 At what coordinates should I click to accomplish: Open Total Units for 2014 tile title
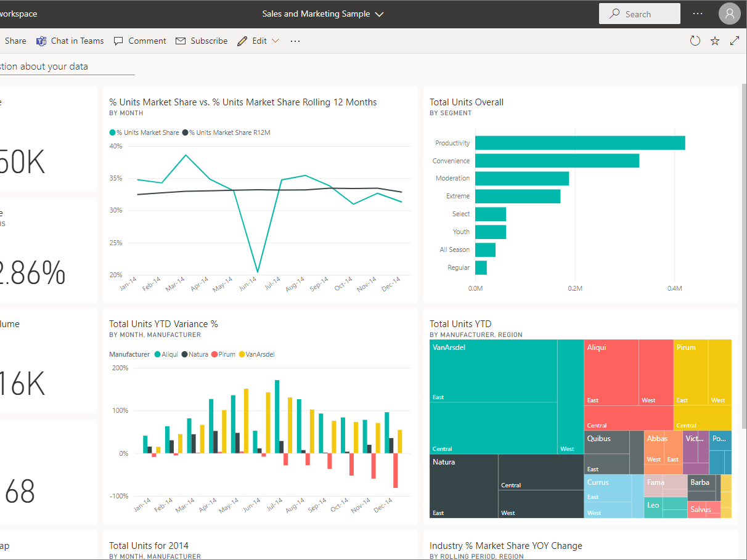pos(149,546)
